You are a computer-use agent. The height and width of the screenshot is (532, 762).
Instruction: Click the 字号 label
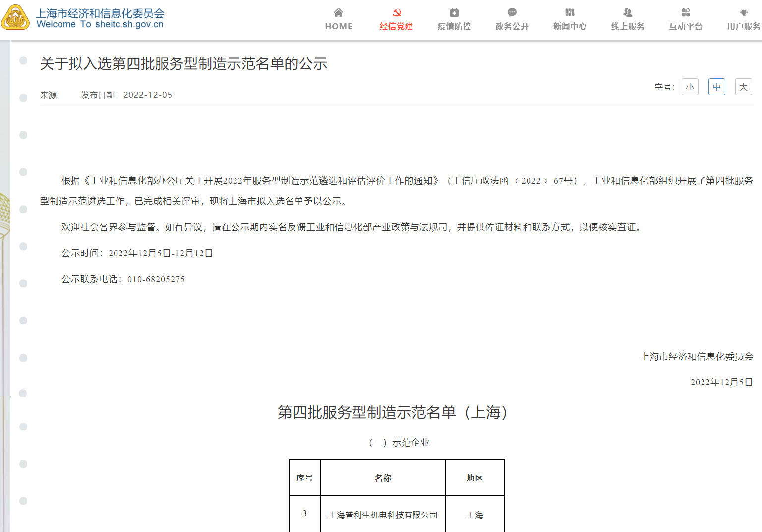point(665,87)
